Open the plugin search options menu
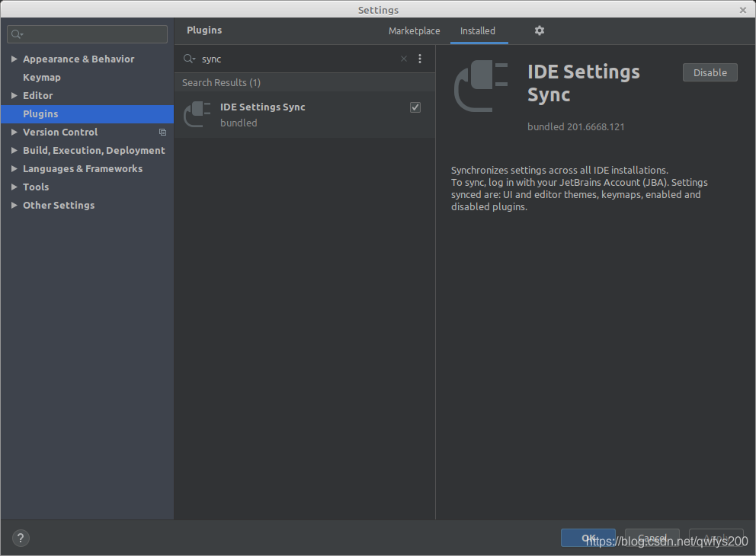Screen dimensions: 756x556 click(x=420, y=59)
